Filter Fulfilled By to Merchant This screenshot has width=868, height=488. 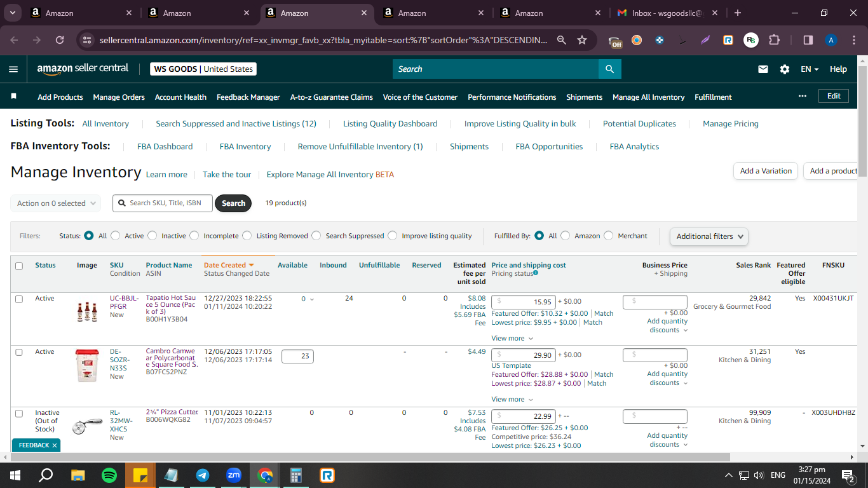click(x=609, y=236)
